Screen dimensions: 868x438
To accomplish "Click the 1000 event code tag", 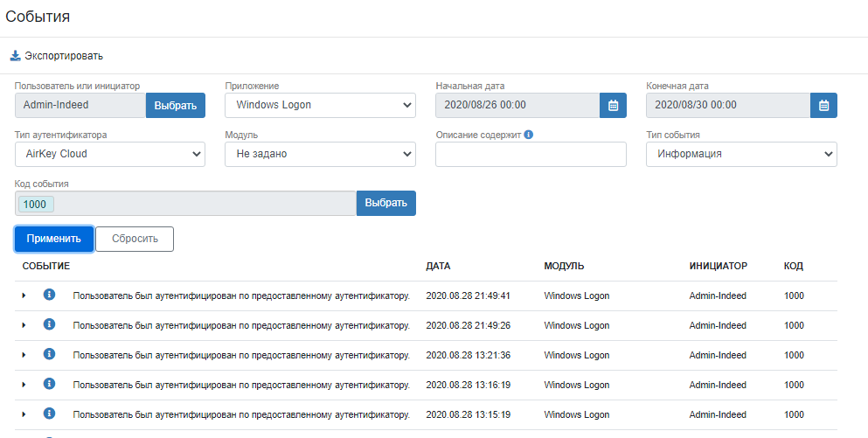I will click(x=36, y=204).
